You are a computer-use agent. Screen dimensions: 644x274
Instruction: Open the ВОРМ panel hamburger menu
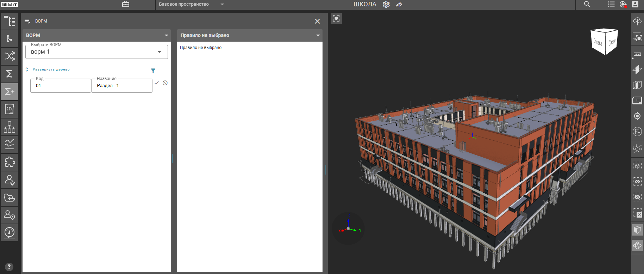coord(27,21)
